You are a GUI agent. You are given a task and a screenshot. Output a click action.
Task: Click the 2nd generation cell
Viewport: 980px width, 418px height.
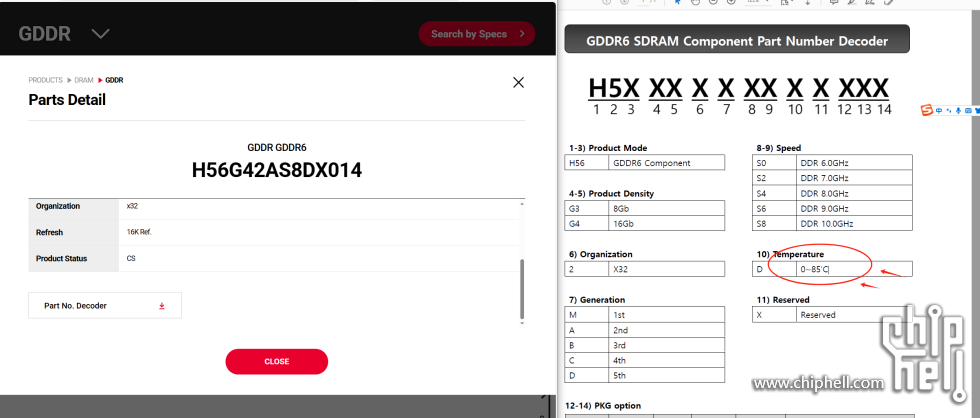[x=666, y=330]
